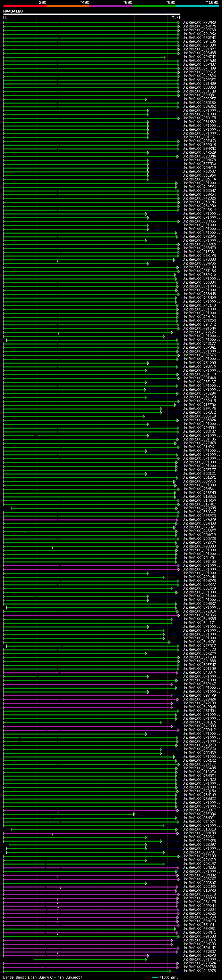Open hit UniRef100_Q9ZWK3
222x980 pixels.
tap(199, 141)
